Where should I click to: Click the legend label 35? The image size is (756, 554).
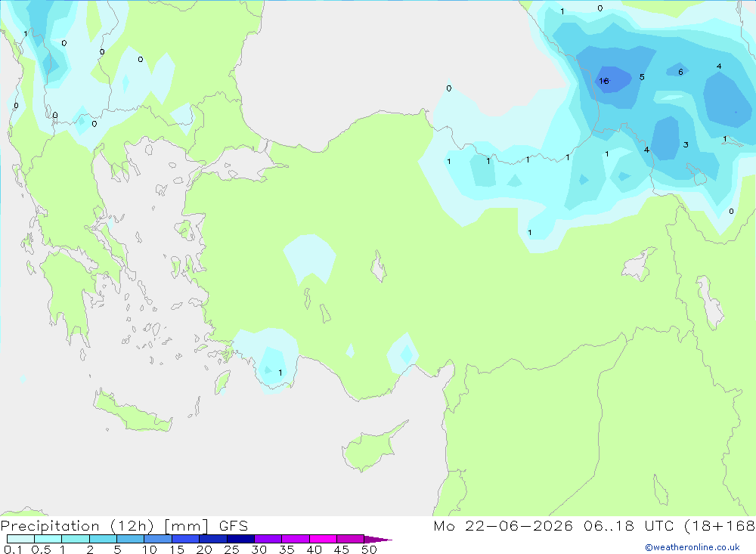click(287, 549)
